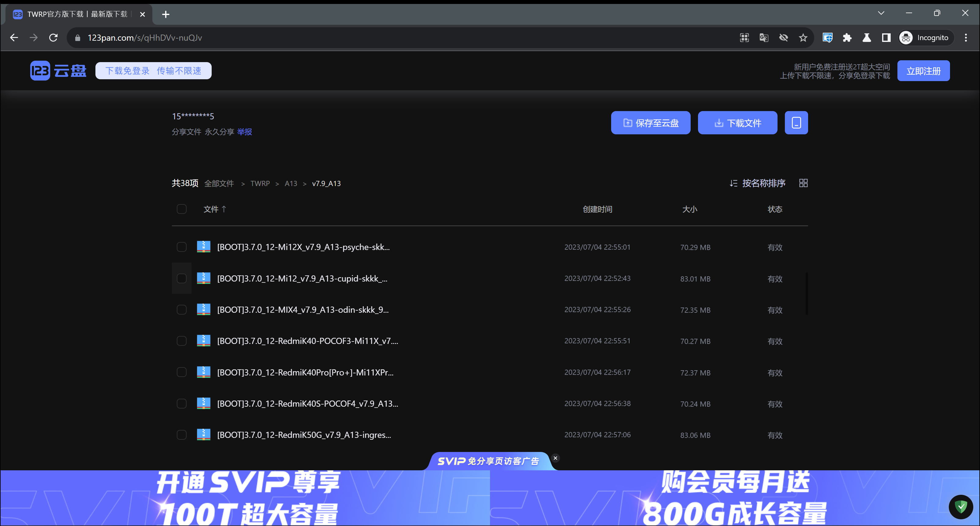This screenshot has height=526, width=980.
Task: Click the third-party cookies blocked eye icon
Action: (783, 38)
